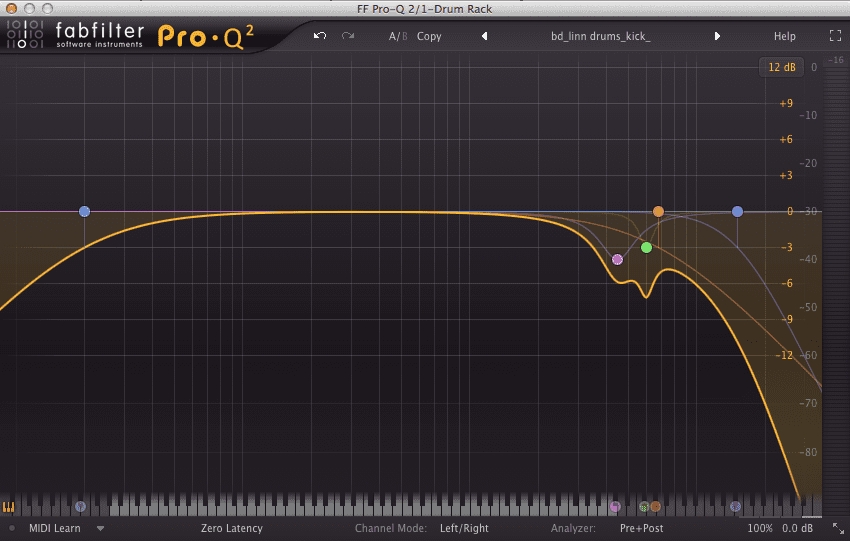Click the Pro-Q 2 product logo
850x541 pixels.
click(205, 36)
